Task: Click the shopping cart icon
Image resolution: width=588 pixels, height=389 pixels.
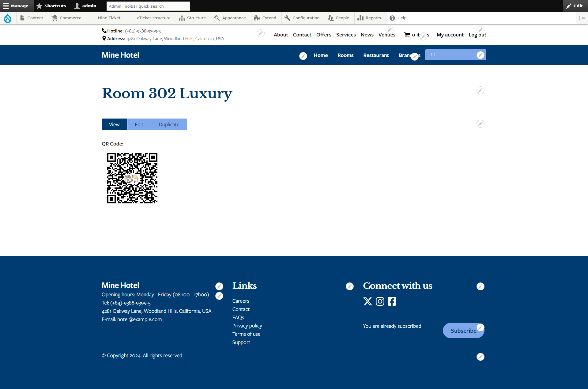Action: (x=407, y=35)
